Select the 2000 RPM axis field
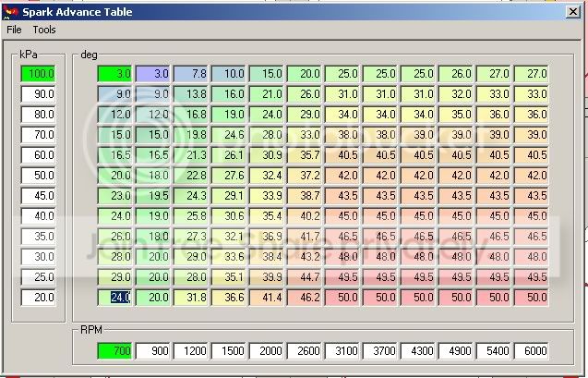 (x=266, y=351)
